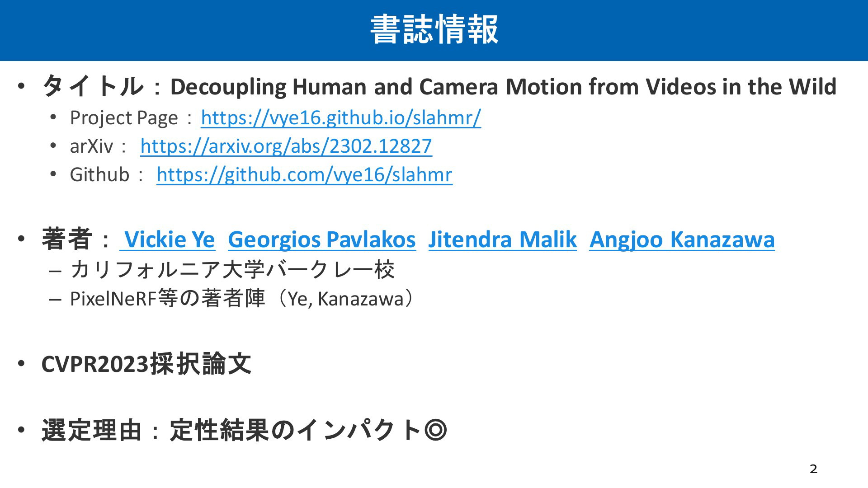Click the カリフォルニア大学バークレー校 affiliation line
The height and width of the screenshot is (488, 868).
[232, 270]
